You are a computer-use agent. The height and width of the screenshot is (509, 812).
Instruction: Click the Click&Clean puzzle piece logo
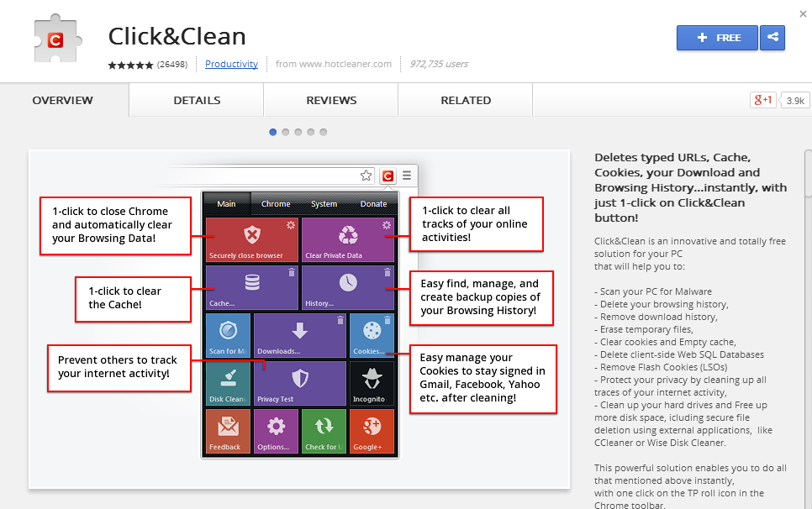click(x=57, y=39)
